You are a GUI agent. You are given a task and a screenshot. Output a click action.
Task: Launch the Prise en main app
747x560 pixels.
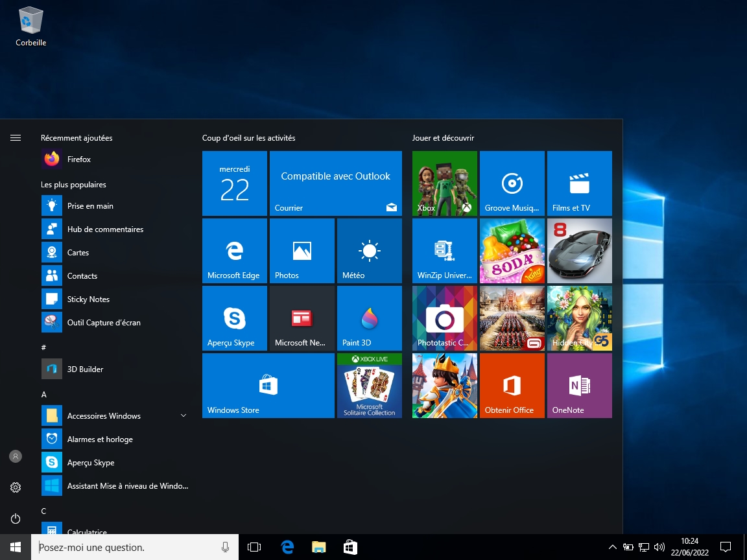click(x=114, y=205)
